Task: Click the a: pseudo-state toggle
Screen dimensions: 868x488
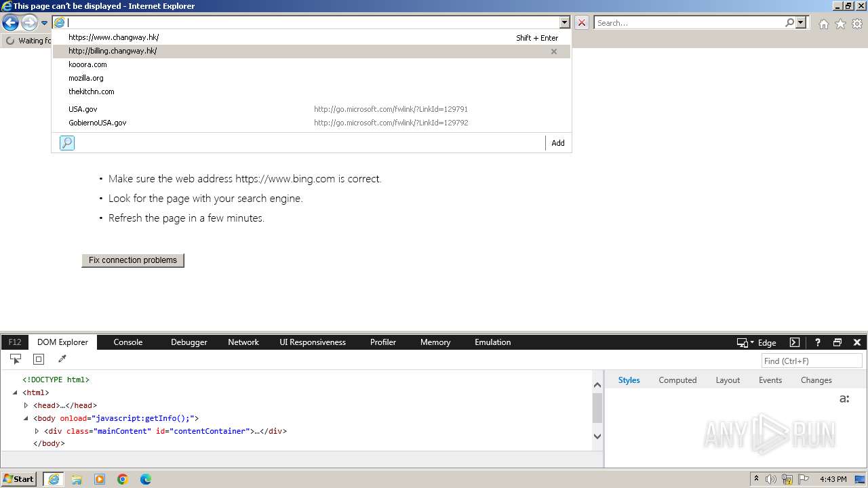Action: pyautogui.click(x=844, y=399)
